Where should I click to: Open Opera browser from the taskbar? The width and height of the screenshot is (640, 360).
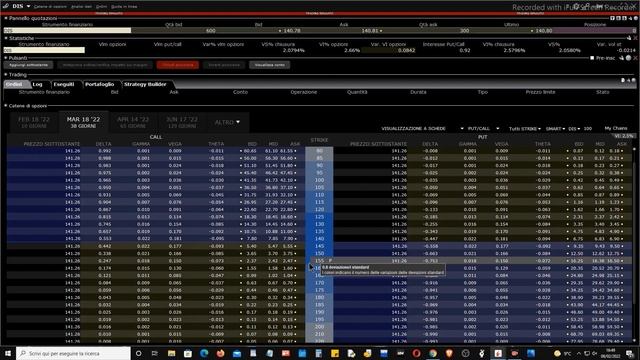[416, 353]
